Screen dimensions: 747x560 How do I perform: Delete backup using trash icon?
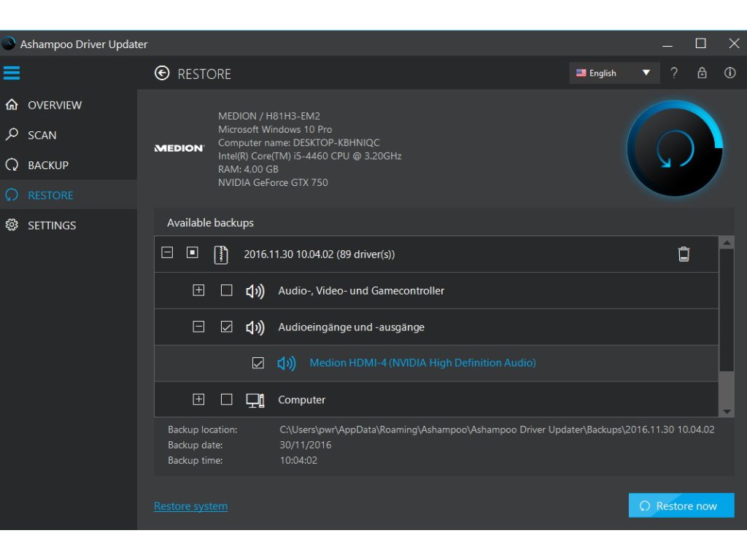tap(684, 254)
